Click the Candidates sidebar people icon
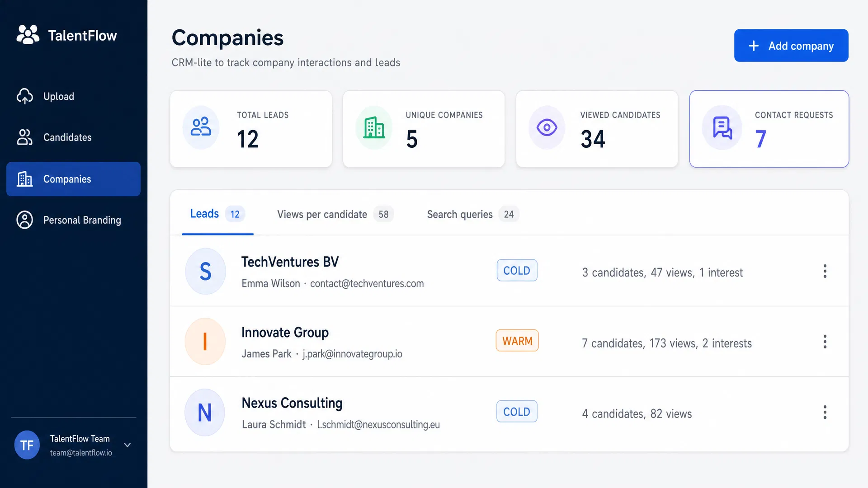The height and width of the screenshot is (488, 868). pos(25,137)
